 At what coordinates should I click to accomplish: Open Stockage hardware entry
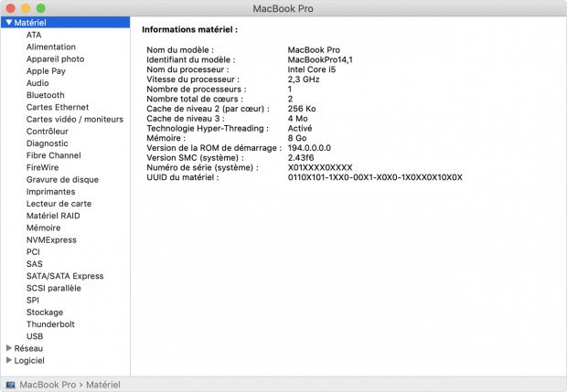45,313
